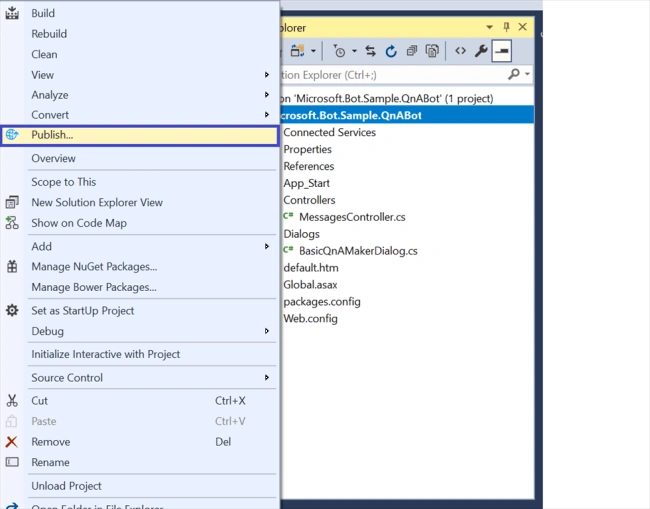Click the View Code angle-brackets icon
650x509 pixels.
click(x=461, y=51)
